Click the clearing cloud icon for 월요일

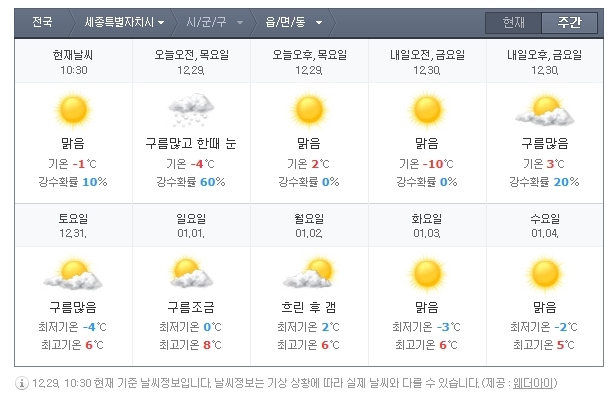coord(309,272)
